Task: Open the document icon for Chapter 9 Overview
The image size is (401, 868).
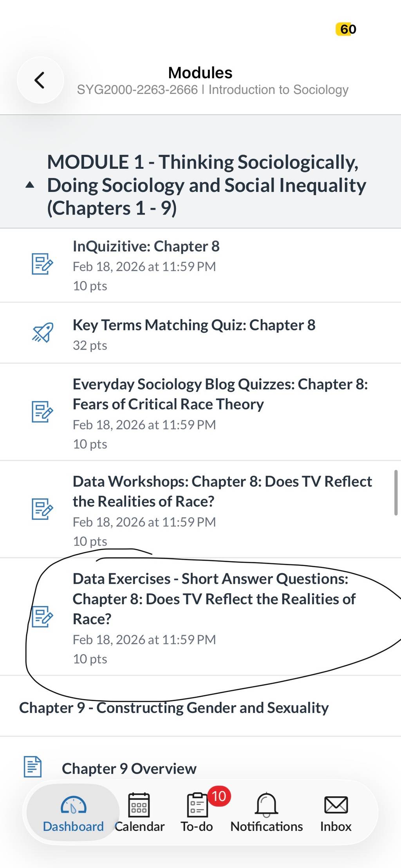Action: pyautogui.click(x=33, y=767)
